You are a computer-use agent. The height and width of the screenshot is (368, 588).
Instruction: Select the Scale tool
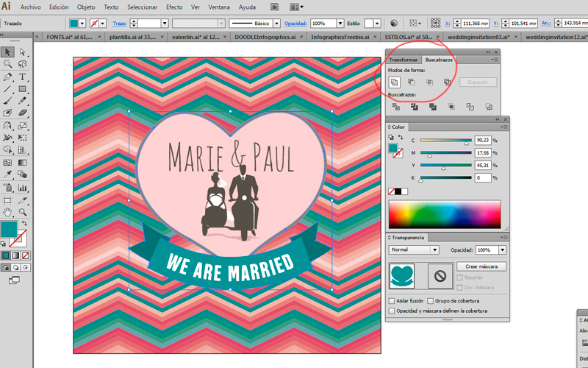point(23,126)
